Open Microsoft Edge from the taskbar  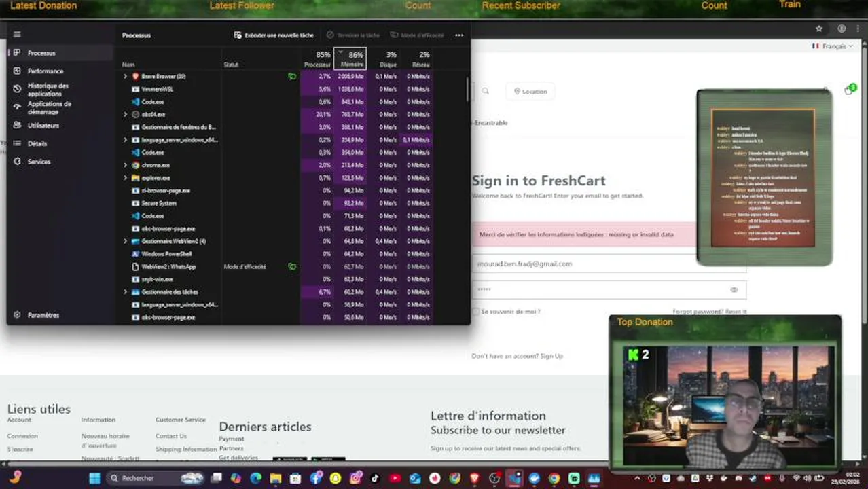255,478
